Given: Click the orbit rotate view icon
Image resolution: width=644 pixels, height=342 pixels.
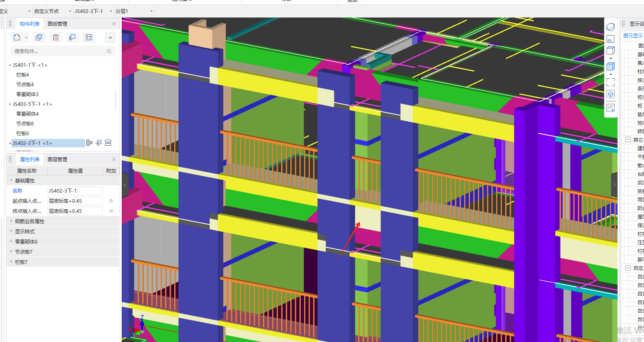Looking at the screenshot, I should pyautogui.click(x=611, y=27).
